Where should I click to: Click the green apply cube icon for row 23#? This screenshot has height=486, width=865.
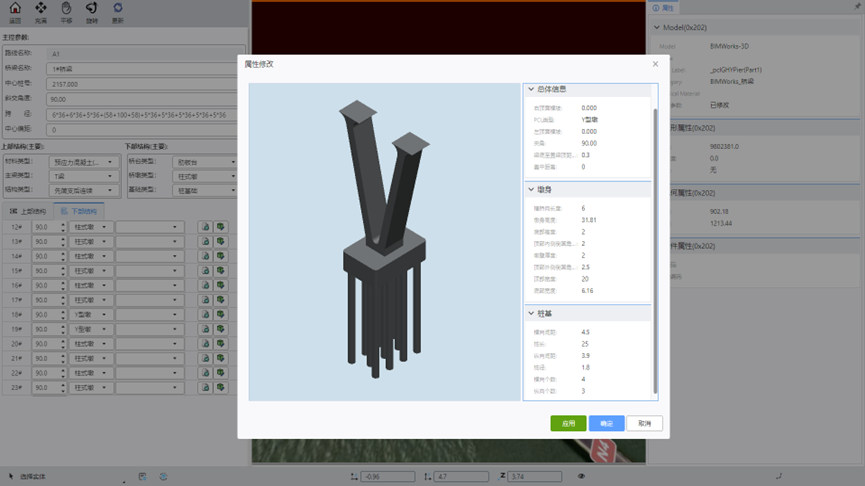click(x=221, y=388)
